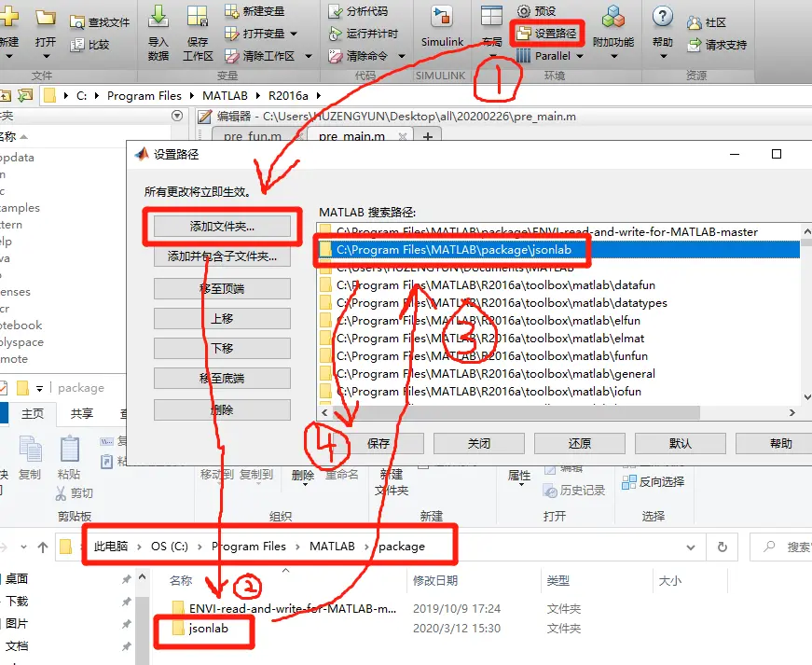Select the toolbox\matlab\datafun path entry
Image resolution: width=812 pixels, height=665 pixels.
[559, 284]
